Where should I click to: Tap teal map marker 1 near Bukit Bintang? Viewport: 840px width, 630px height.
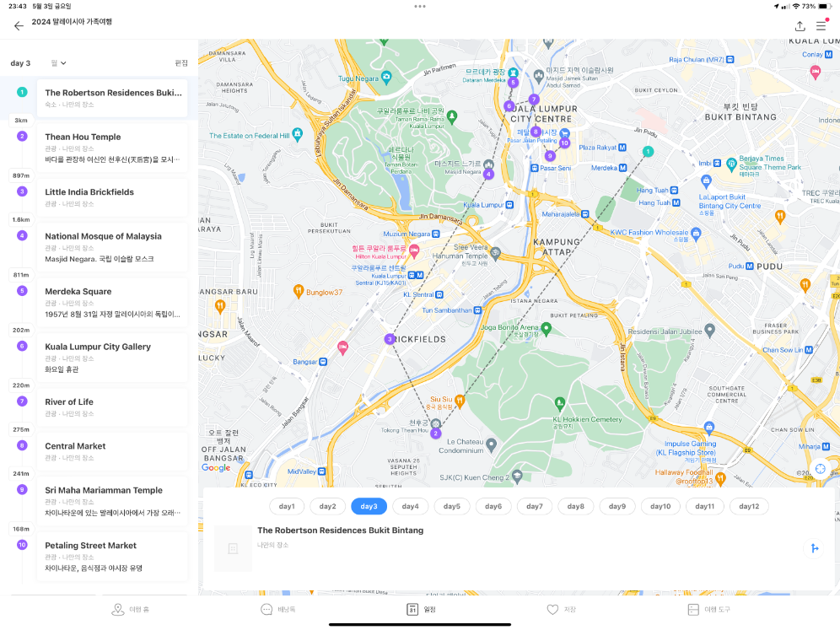(648, 152)
